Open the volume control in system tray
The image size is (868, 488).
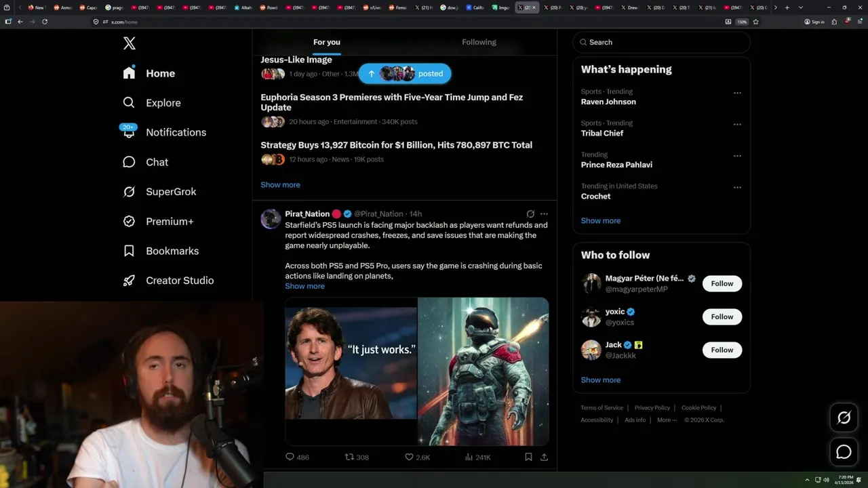[x=826, y=480]
